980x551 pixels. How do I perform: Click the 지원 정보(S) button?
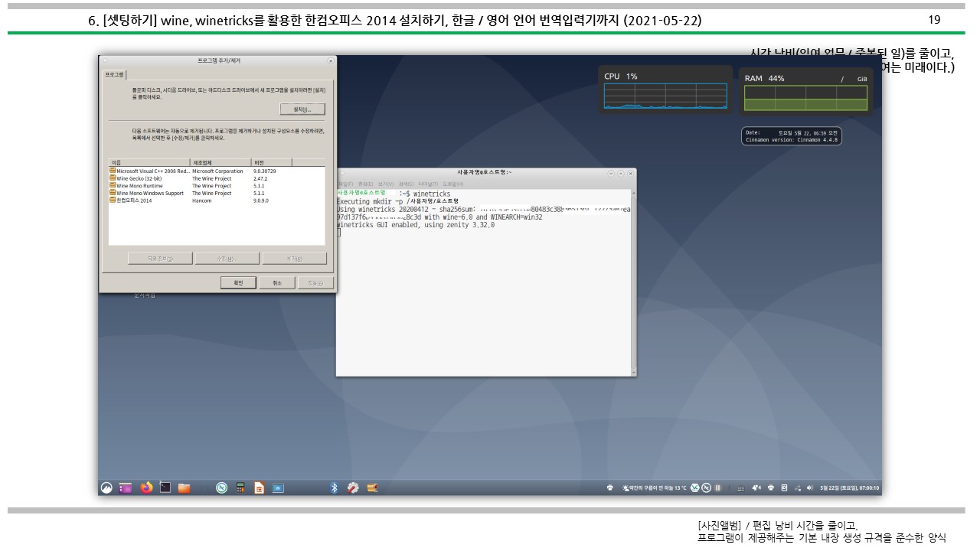(159, 259)
